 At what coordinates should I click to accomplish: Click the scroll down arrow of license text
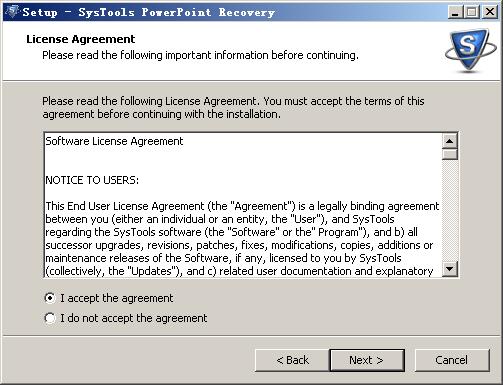coord(450,269)
